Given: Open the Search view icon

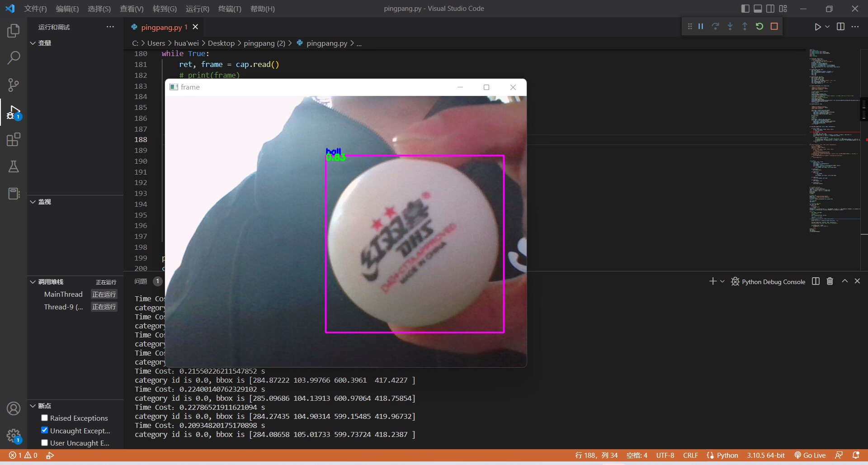Looking at the screenshot, I should pyautogui.click(x=14, y=58).
